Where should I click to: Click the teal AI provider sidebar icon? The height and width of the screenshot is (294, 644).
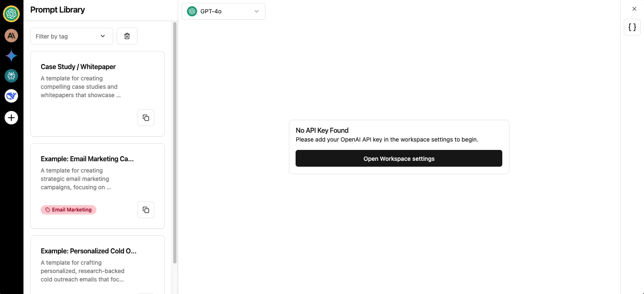point(11,76)
